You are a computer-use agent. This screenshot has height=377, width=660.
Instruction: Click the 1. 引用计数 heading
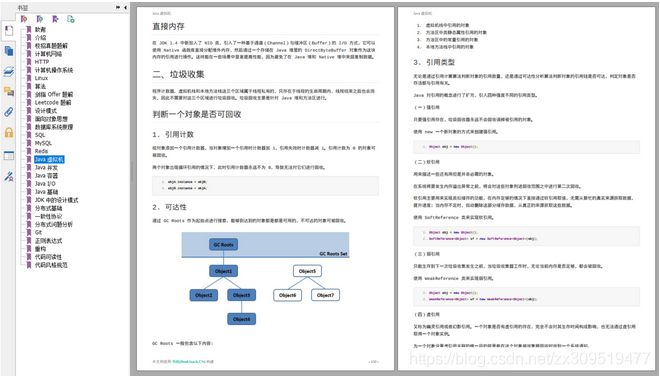point(173,135)
